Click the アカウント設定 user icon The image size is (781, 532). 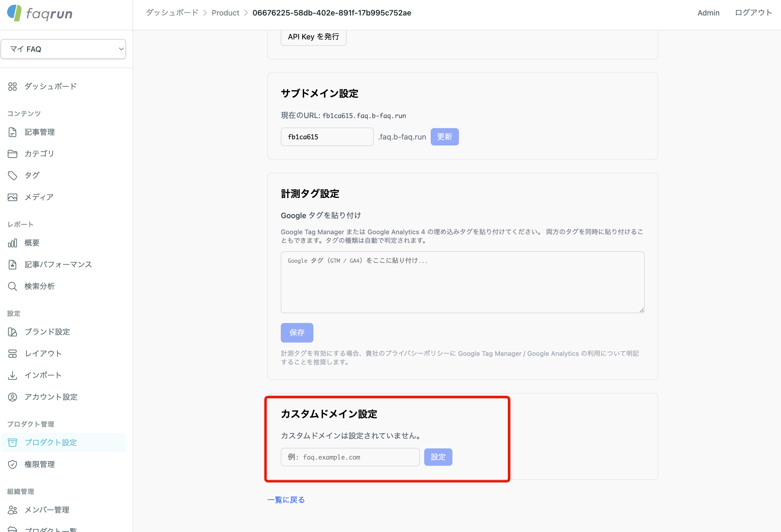[x=12, y=397]
